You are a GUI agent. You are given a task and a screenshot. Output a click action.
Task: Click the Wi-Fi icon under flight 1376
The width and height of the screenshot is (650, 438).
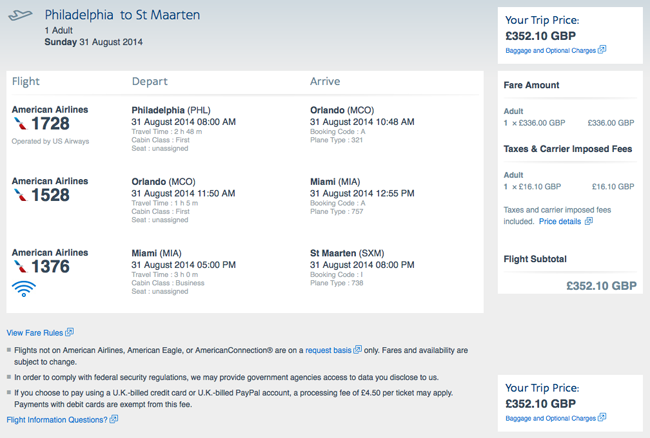[24, 289]
